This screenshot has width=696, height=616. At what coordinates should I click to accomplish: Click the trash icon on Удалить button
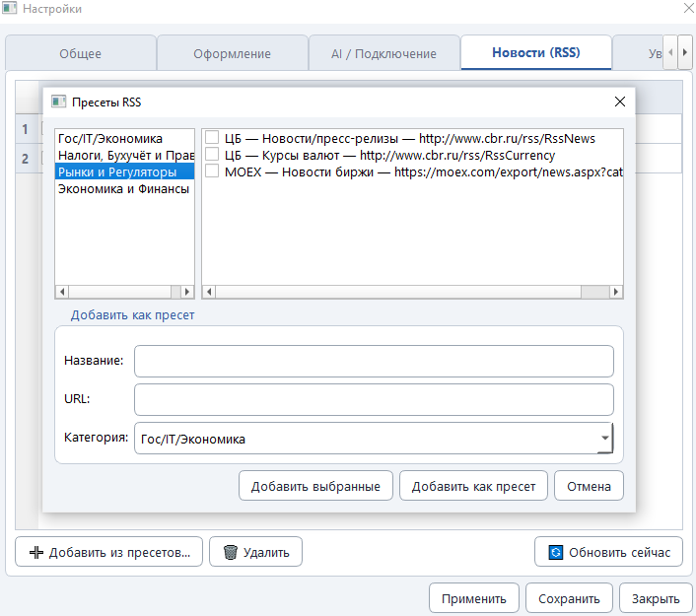231,552
